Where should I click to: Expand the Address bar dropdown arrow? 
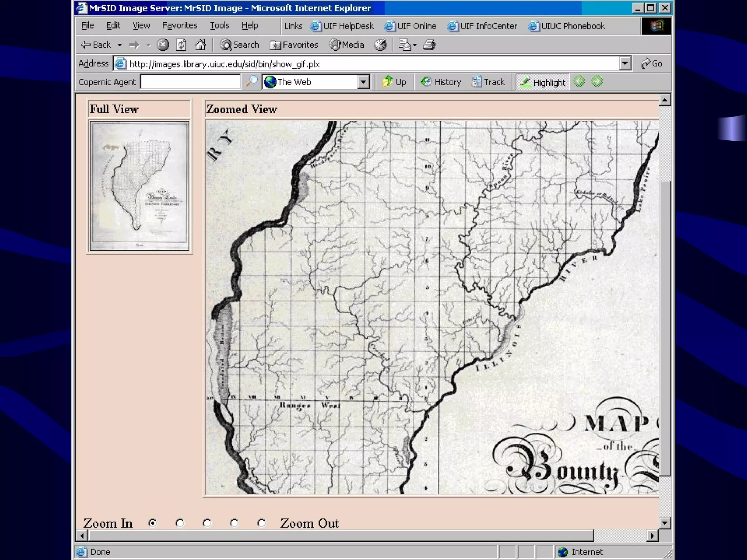coord(625,63)
